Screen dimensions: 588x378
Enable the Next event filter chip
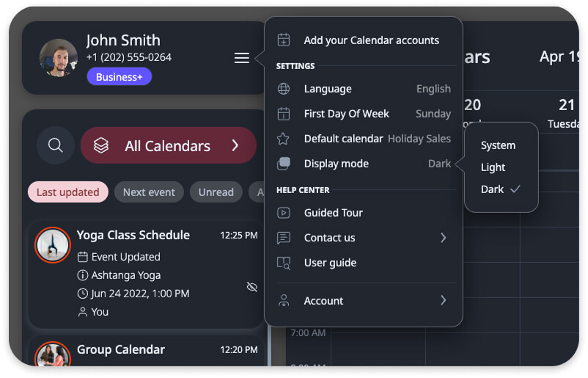coord(149,192)
